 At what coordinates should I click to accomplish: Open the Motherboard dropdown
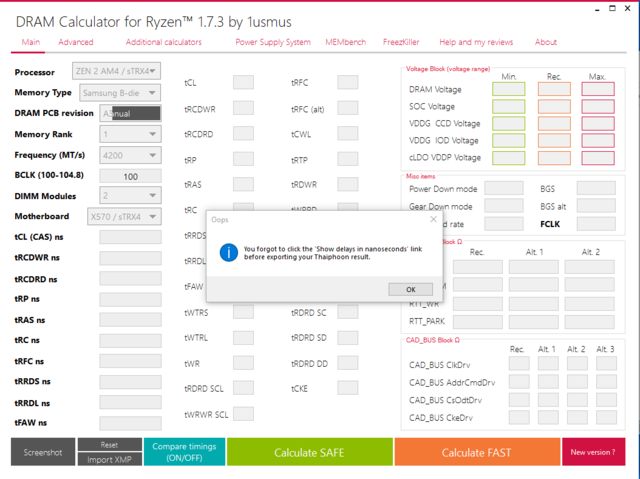tap(124, 216)
